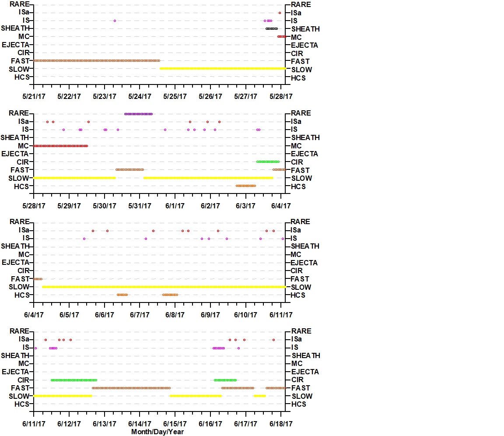
Task: Click the 5/21/17 date label
Action: (x=34, y=96)
